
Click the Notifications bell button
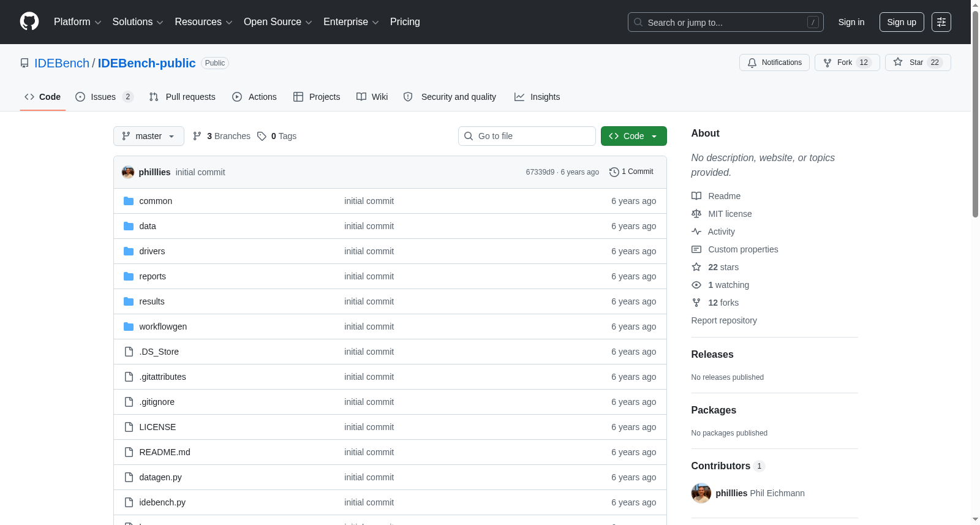click(x=774, y=62)
